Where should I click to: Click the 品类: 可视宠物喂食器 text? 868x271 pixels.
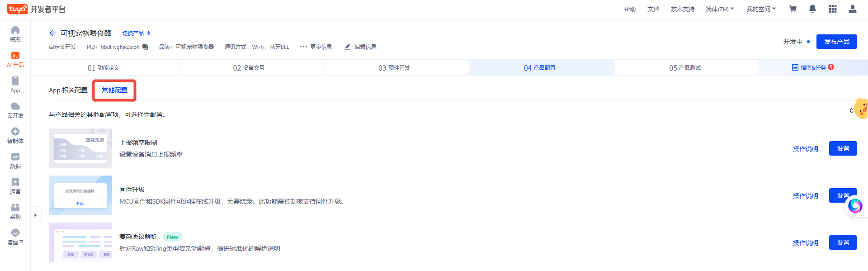pos(186,47)
